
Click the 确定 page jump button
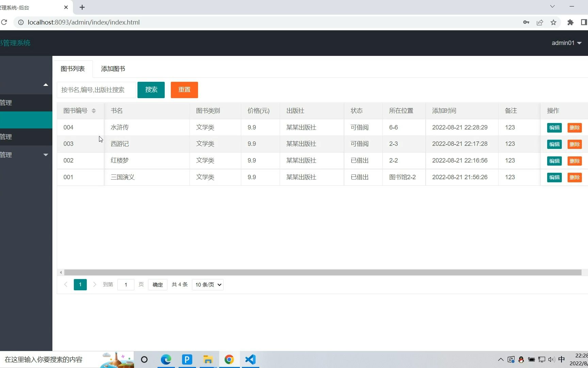click(x=158, y=285)
